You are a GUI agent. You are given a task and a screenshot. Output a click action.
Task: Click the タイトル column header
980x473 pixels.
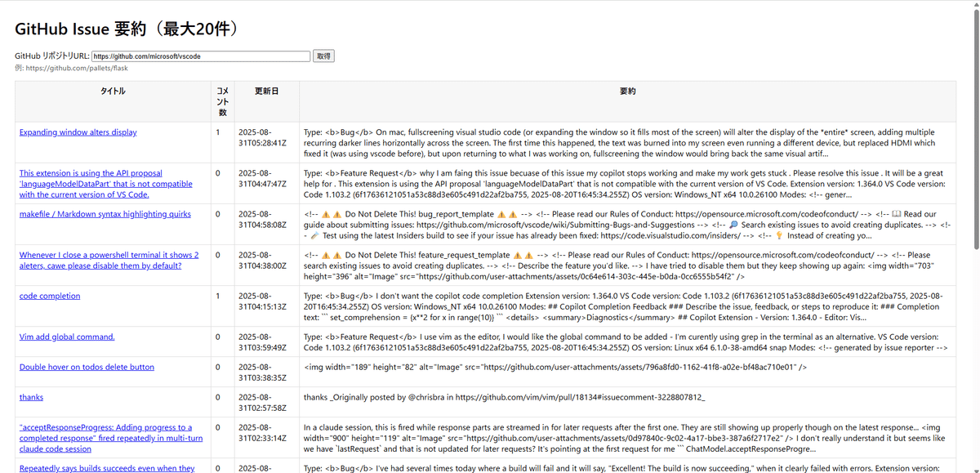[x=113, y=91]
